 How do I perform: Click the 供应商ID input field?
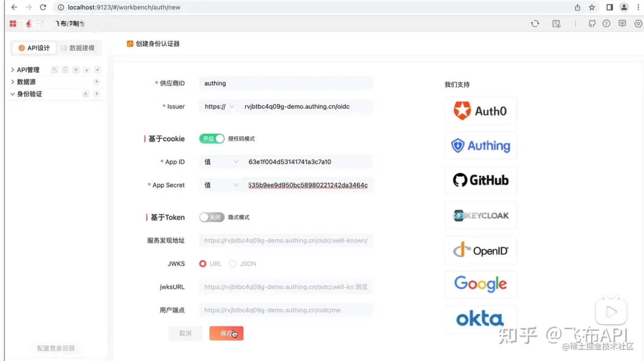pyautogui.click(x=286, y=83)
